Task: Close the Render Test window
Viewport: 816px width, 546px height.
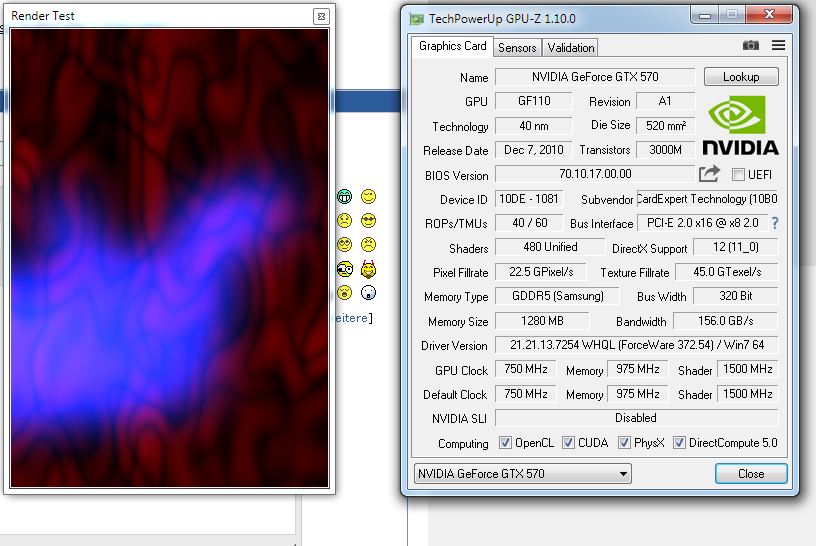Action: click(321, 16)
